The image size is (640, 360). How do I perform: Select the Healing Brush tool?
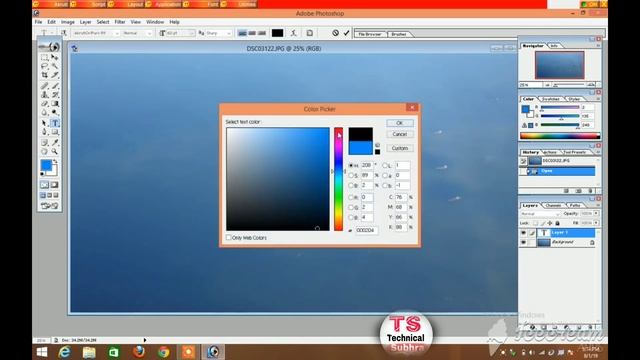44,86
